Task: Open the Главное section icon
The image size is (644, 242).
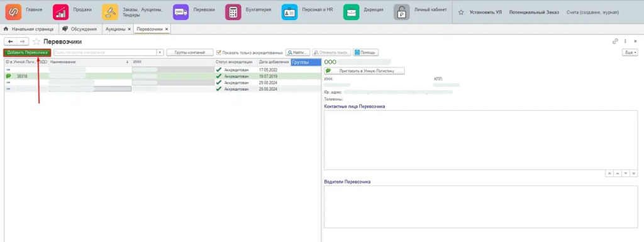Action: coord(13,12)
